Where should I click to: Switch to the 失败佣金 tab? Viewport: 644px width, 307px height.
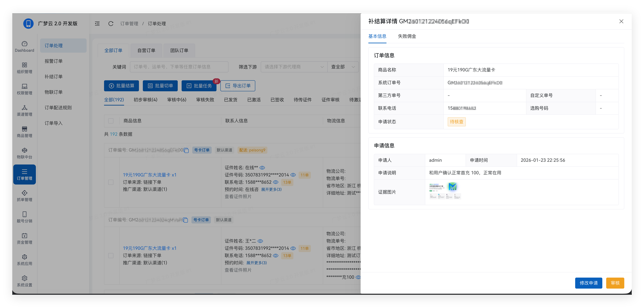tap(407, 36)
